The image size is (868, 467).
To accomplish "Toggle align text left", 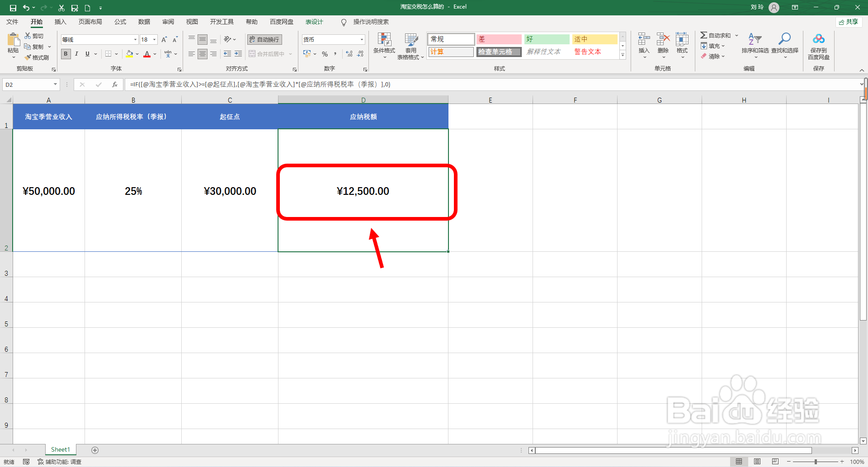I will 192,54.
